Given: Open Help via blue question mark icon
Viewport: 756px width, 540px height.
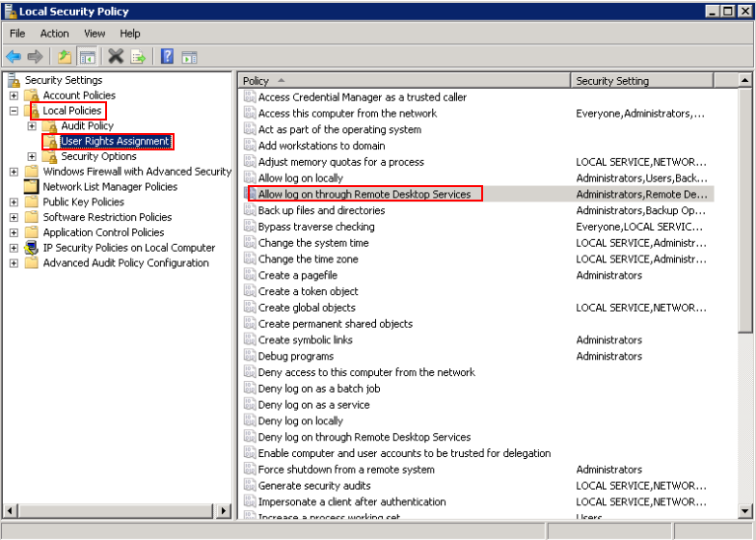Looking at the screenshot, I should [x=167, y=57].
